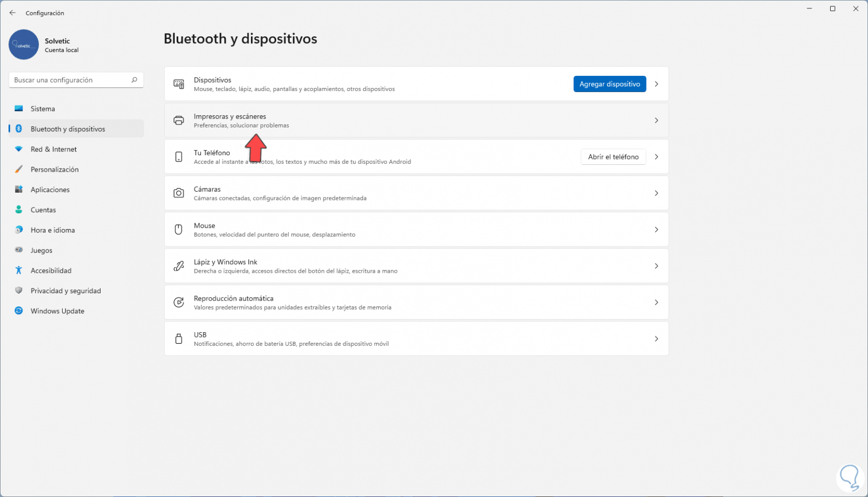Click the mouse icon in device list
Screen dimensions: 868x497
point(179,230)
